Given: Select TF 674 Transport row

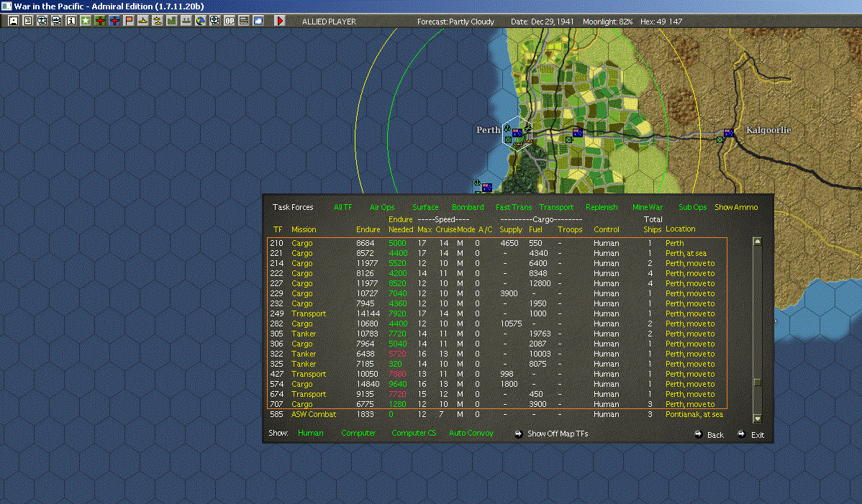Looking at the screenshot, I should coord(497,394).
